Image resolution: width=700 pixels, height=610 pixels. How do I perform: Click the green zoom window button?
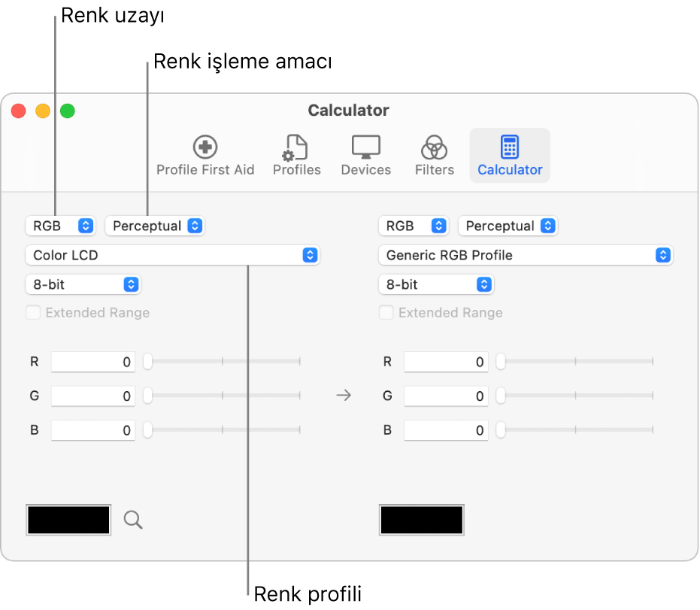click(x=68, y=111)
